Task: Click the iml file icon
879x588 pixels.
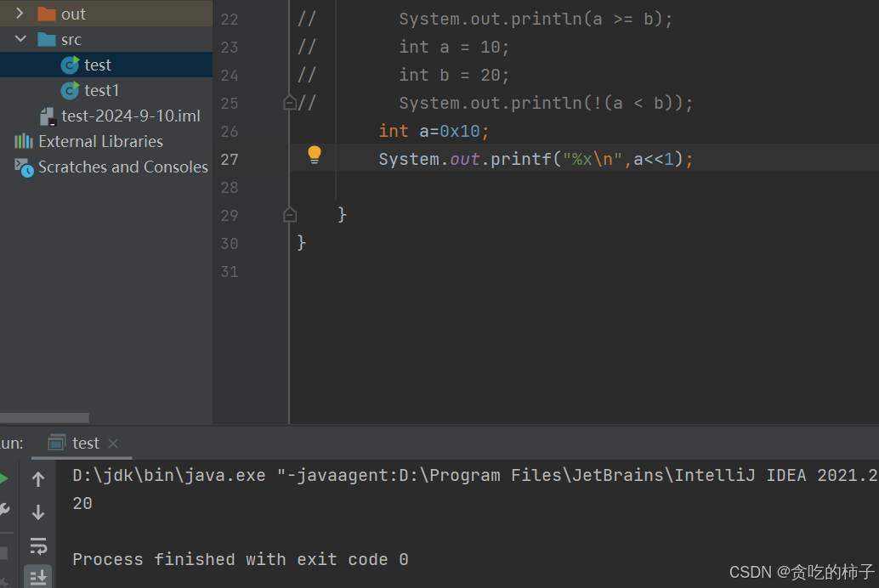Action: pos(48,116)
